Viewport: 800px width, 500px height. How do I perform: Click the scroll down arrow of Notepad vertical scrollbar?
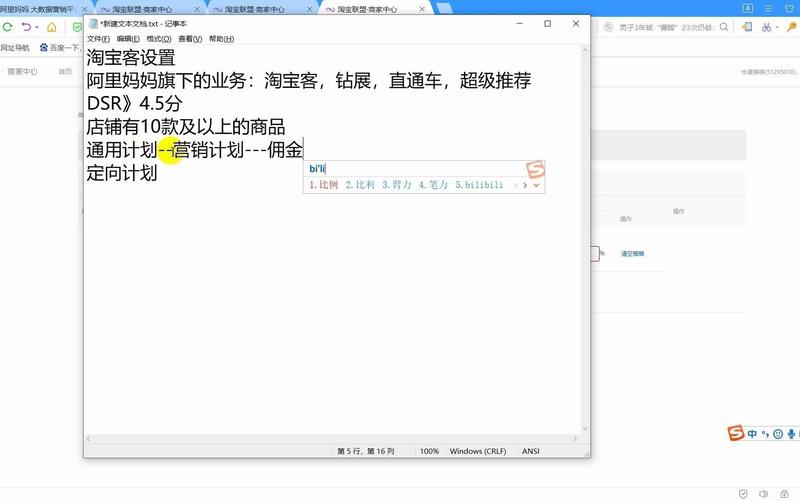click(x=585, y=429)
